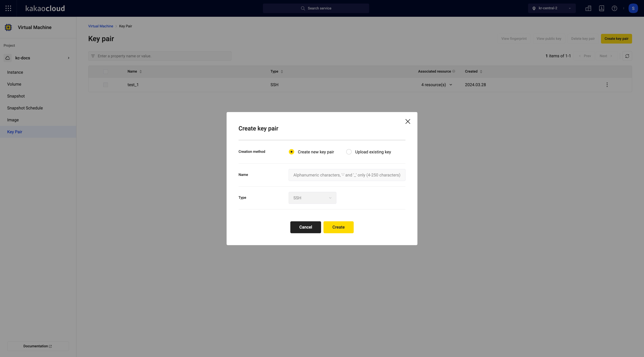
Task: Click View public key button
Action: [x=549, y=39]
